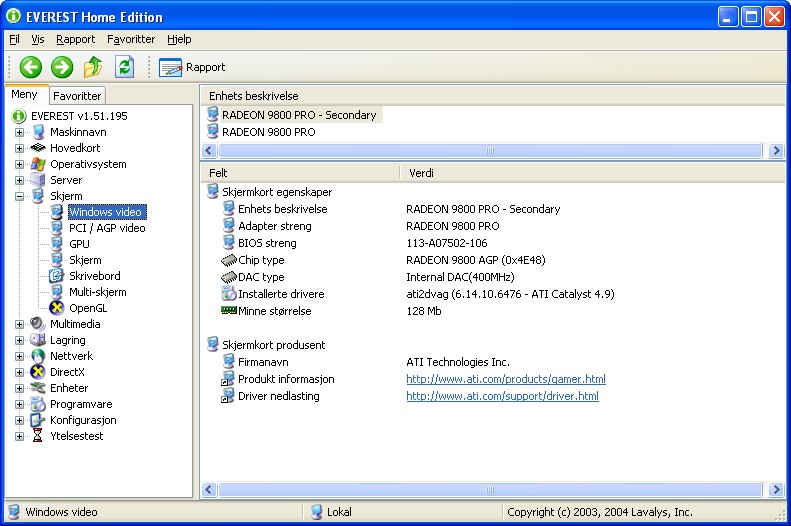Click the memory icon beside Minne størrelse
The width and height of the screenshot is (791, 526).
point(229,310)
